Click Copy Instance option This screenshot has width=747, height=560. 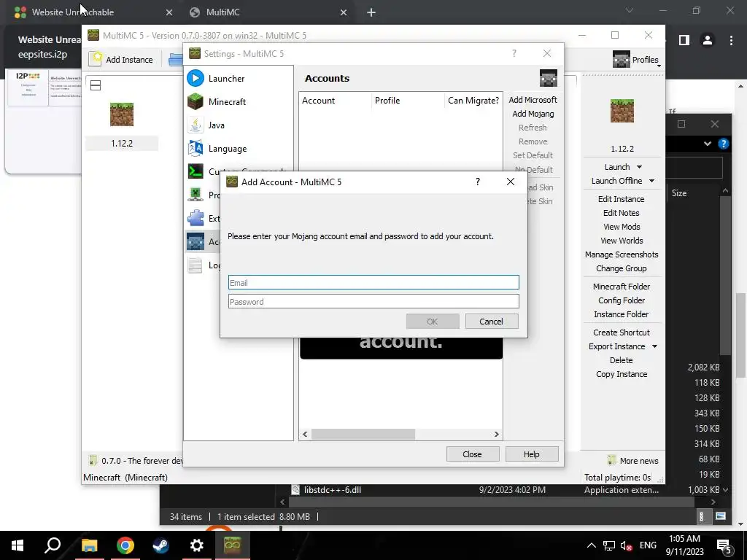(622, 374)
